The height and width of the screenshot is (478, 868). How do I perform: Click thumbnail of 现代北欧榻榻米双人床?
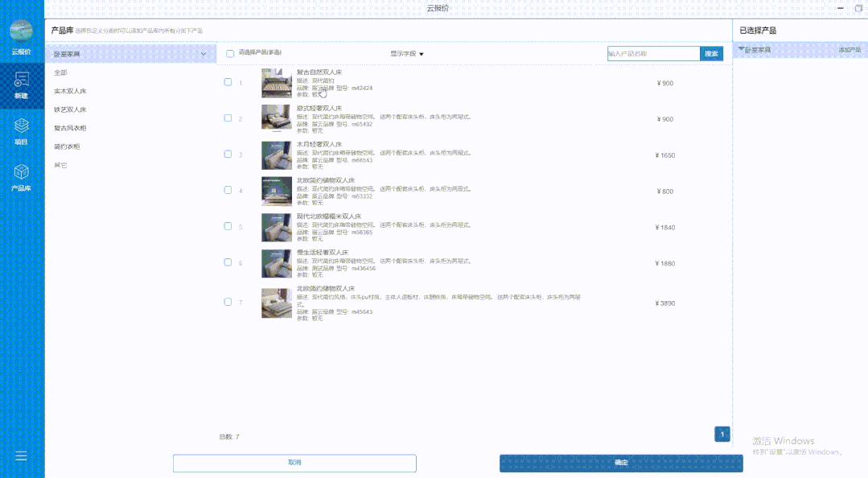pyautogui.click(x=276, y=227)
